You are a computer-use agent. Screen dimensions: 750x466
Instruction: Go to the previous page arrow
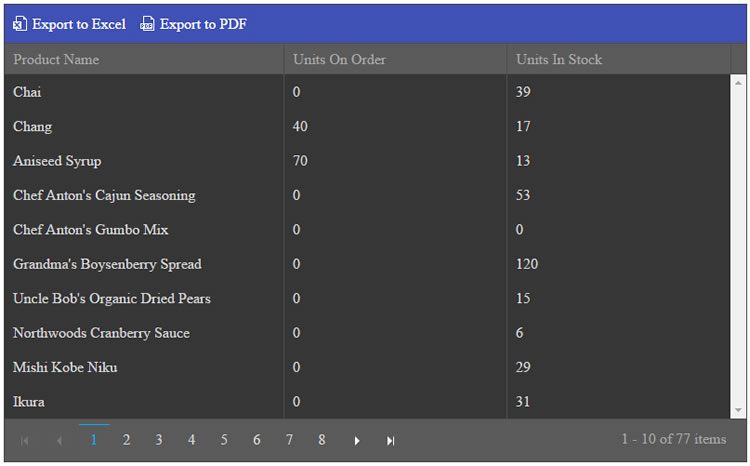pos(59,440)
